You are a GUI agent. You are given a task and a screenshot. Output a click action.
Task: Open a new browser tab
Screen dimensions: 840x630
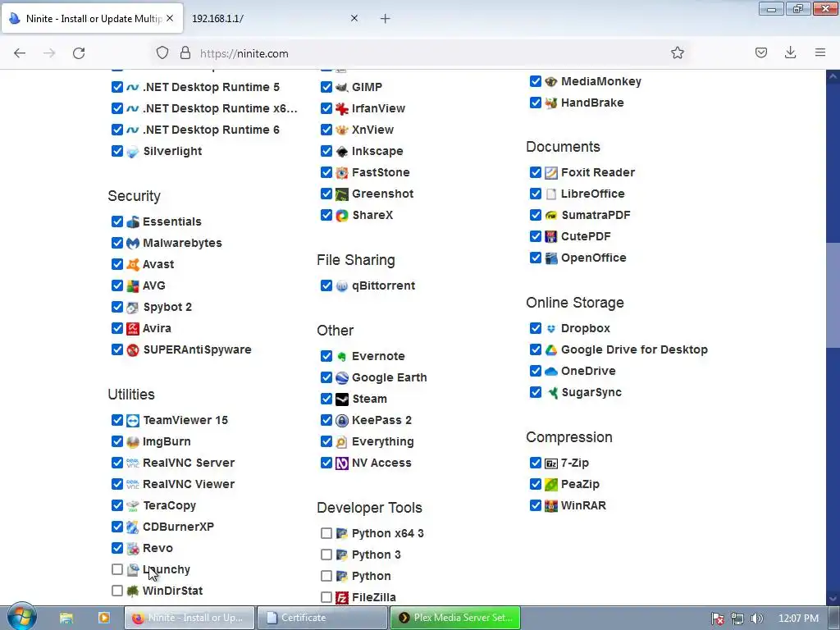pyautogui.click(x=386, y=19)
